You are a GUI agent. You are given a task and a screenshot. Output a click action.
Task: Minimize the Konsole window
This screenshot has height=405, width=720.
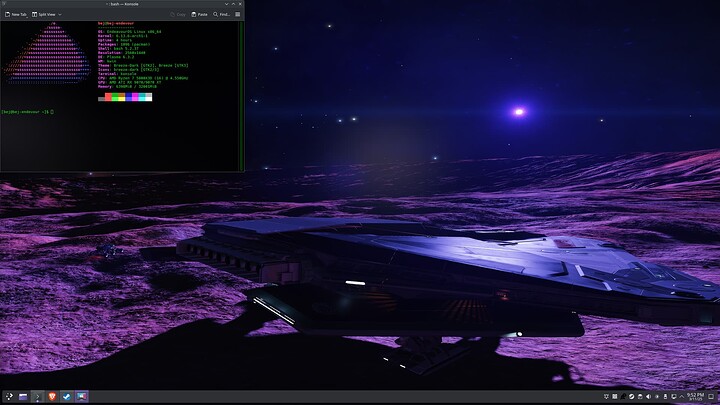226,4
